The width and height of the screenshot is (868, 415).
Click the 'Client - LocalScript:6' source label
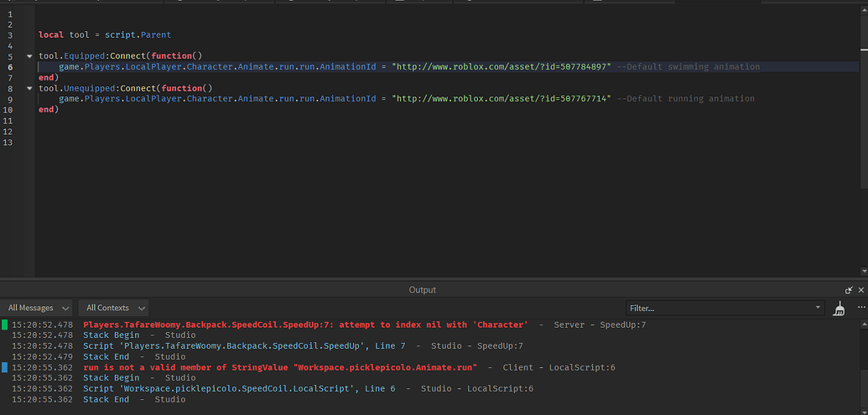click(559, 367)
